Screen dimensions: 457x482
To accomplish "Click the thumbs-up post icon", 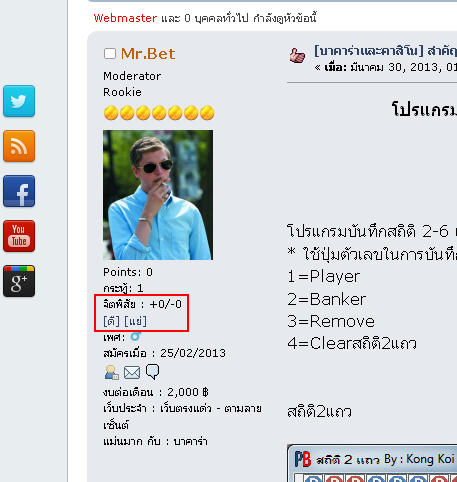I will [x=297, y=55].
